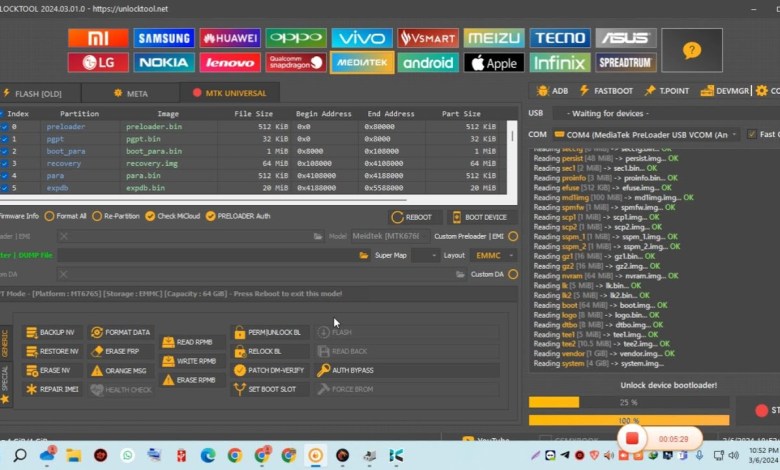
Task: Browse folder icon for Preloader EMI file
Action: point(318,236)
